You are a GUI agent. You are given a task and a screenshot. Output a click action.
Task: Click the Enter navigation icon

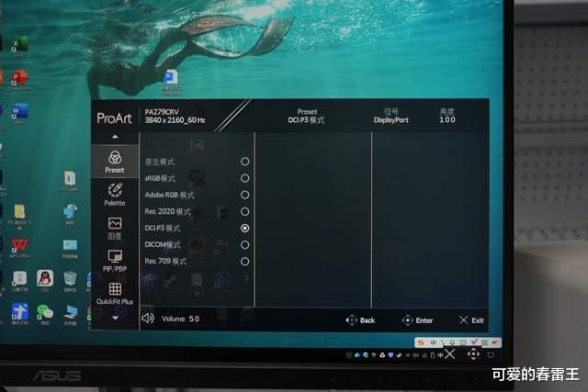[407, 320]
